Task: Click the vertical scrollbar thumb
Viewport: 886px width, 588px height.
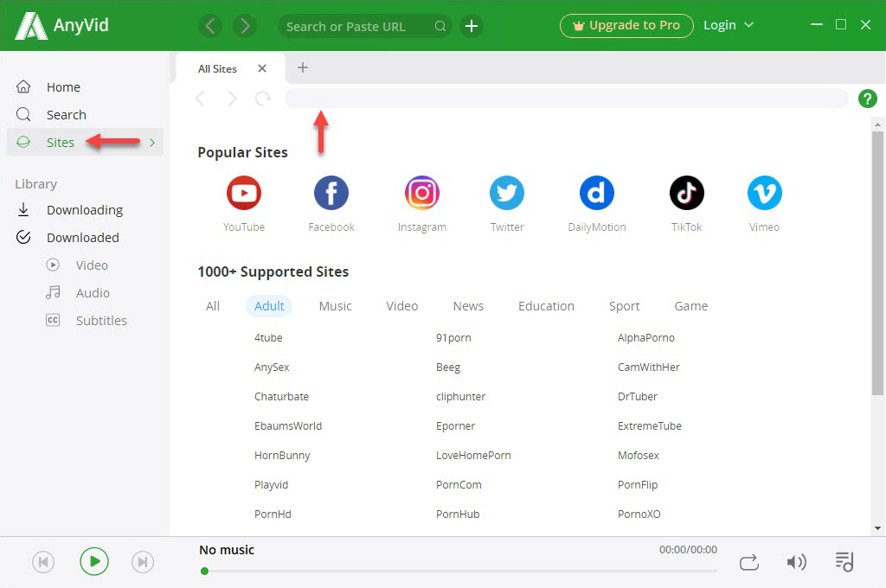Action: click(877, 263)
